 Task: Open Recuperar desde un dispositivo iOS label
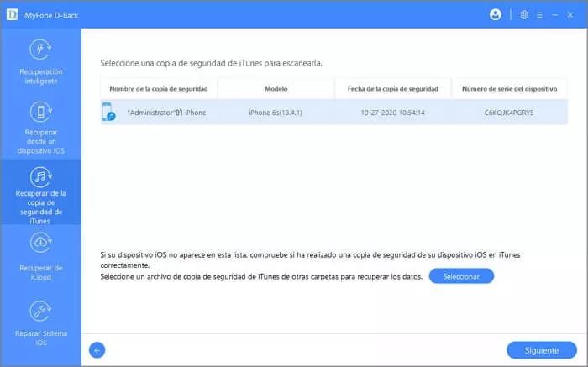[x=41, y=141]
